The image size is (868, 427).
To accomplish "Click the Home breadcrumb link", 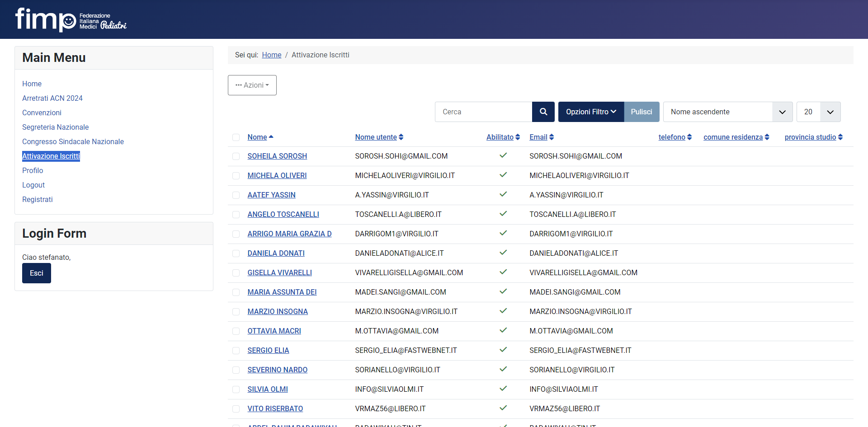I will (272, 55).
